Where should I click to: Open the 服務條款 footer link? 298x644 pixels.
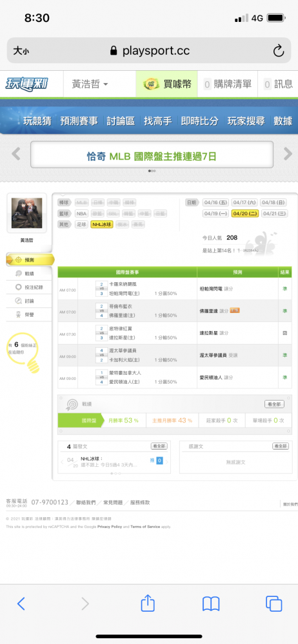coord(140,502)
